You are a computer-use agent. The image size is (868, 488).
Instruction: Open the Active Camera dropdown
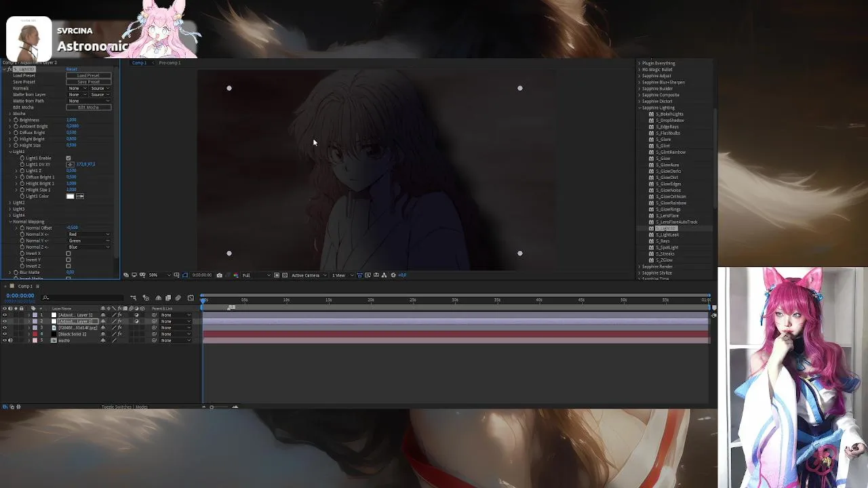(309, 275)
